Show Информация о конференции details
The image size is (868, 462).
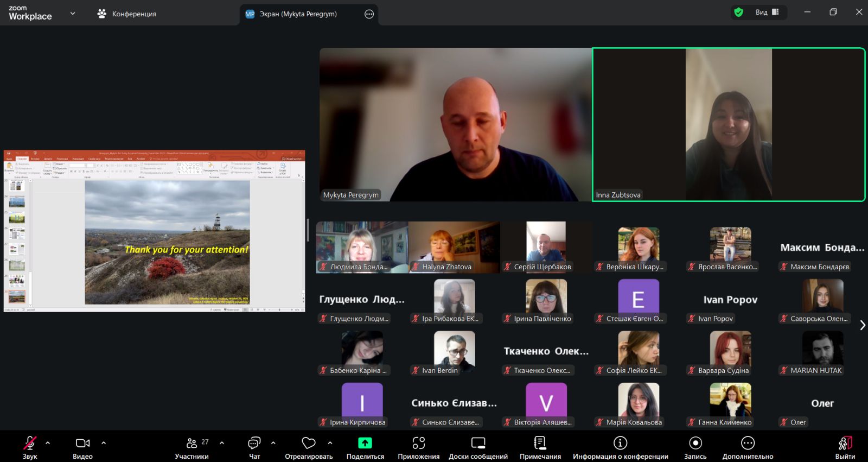click(620, 444)
